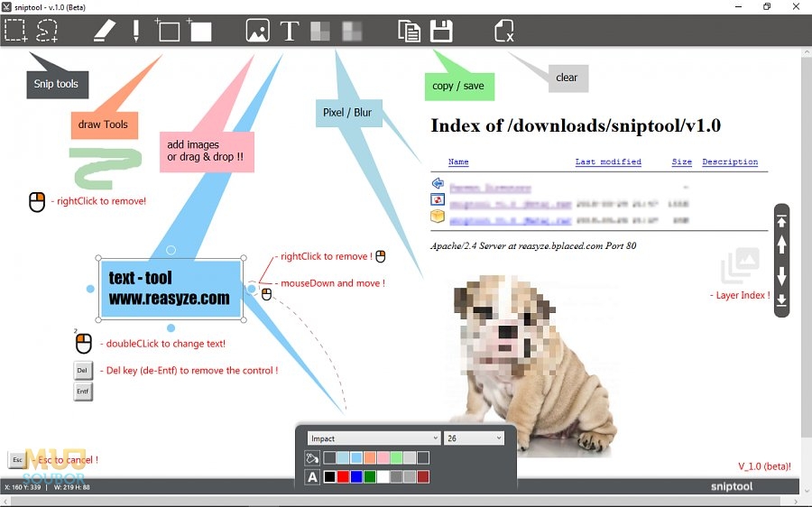Click the Description column link
Viewport: 812px width, 507px height.
pos(730,161)
